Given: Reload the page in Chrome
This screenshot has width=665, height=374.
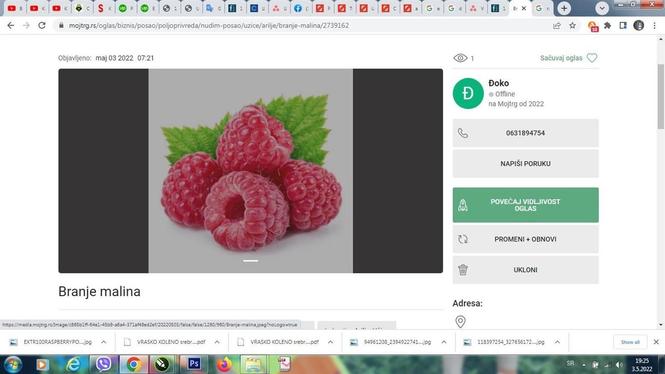Looking at the screenshot, I should (42, 25).
